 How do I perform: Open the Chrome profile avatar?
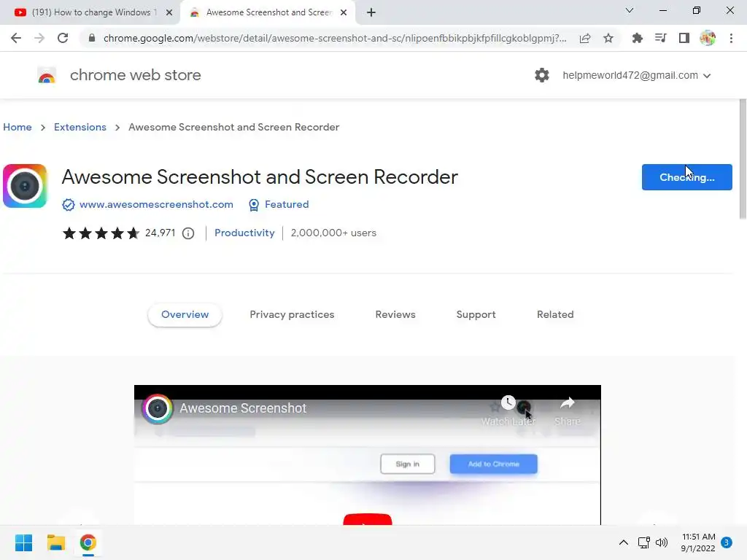[708, 38]
